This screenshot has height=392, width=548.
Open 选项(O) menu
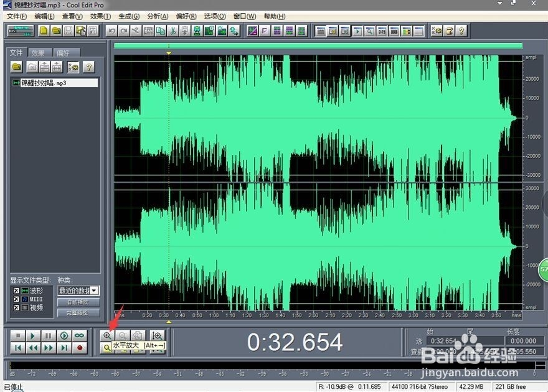(215, 16)
